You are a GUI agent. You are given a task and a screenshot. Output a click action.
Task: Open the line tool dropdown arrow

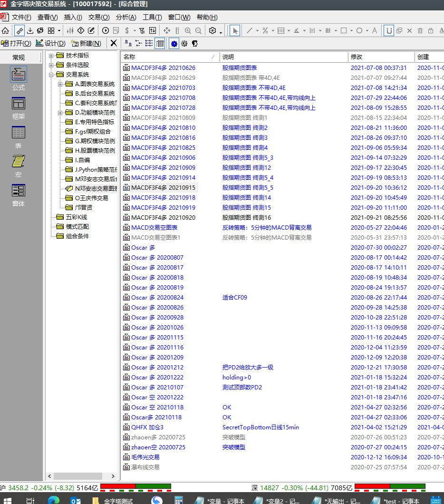click(x=257, y=31)
